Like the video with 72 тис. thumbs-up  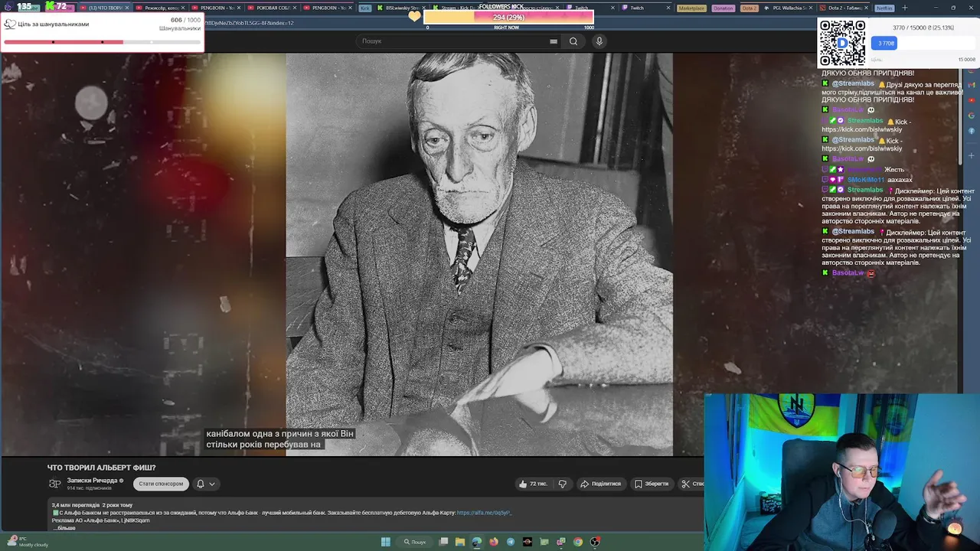[x=533, y=484]
